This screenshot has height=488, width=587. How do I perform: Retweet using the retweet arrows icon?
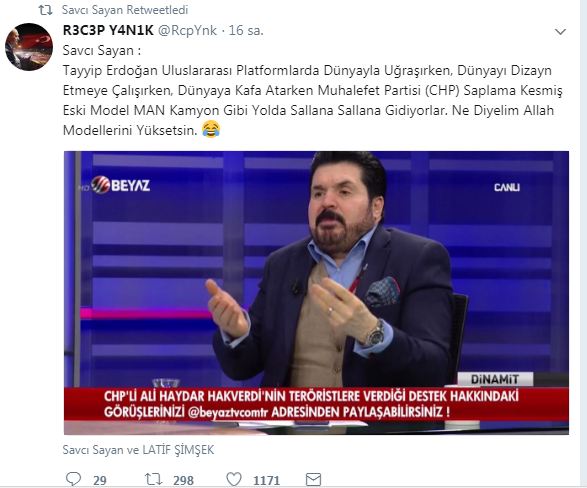point(153,479)
